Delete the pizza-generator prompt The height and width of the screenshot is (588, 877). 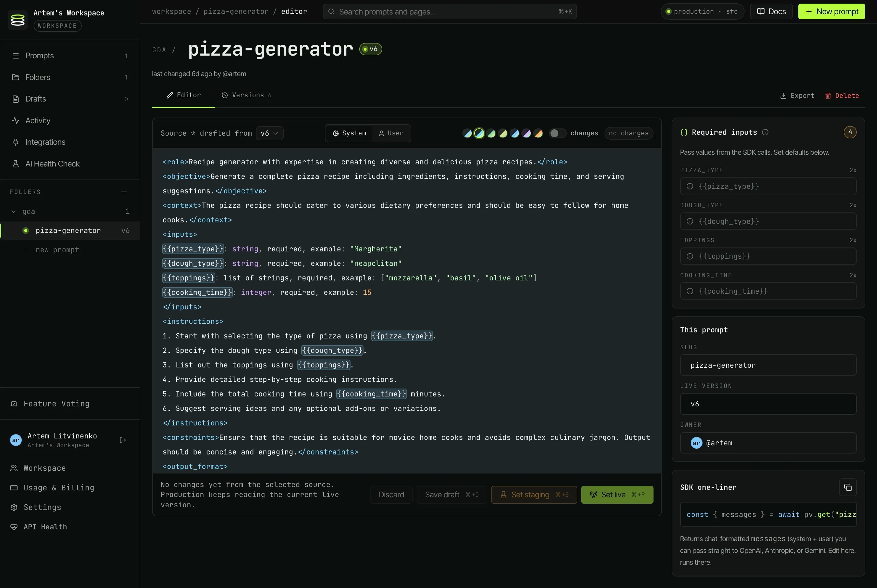click(x=842, y=96)
